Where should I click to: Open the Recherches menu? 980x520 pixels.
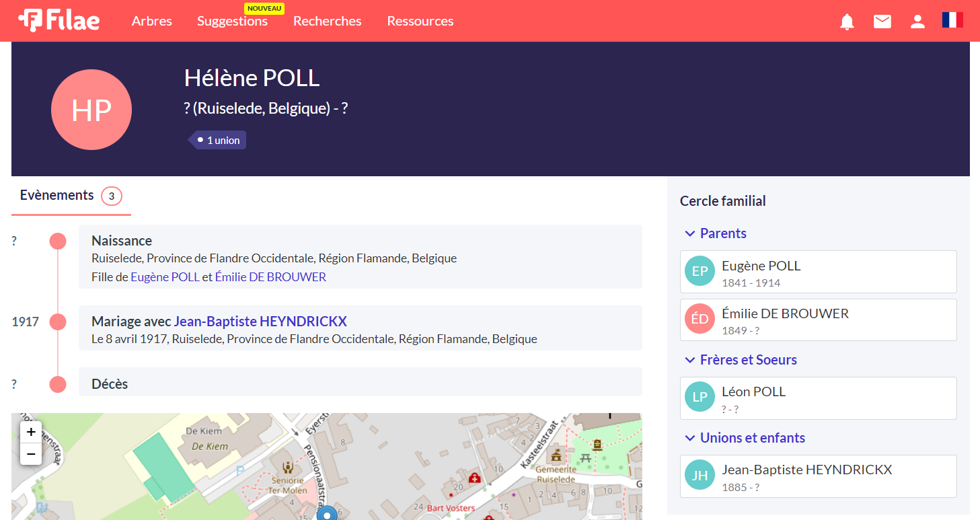click(327, 21)
